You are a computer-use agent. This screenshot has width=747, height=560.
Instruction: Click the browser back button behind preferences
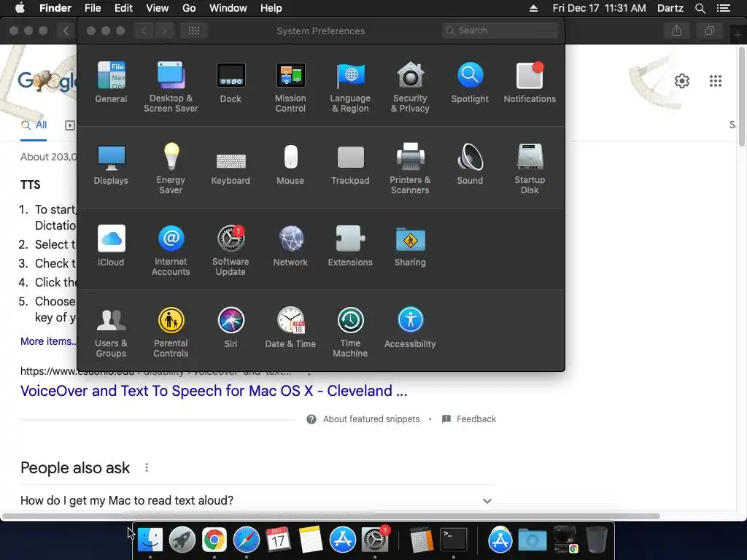tap(66, 31)
